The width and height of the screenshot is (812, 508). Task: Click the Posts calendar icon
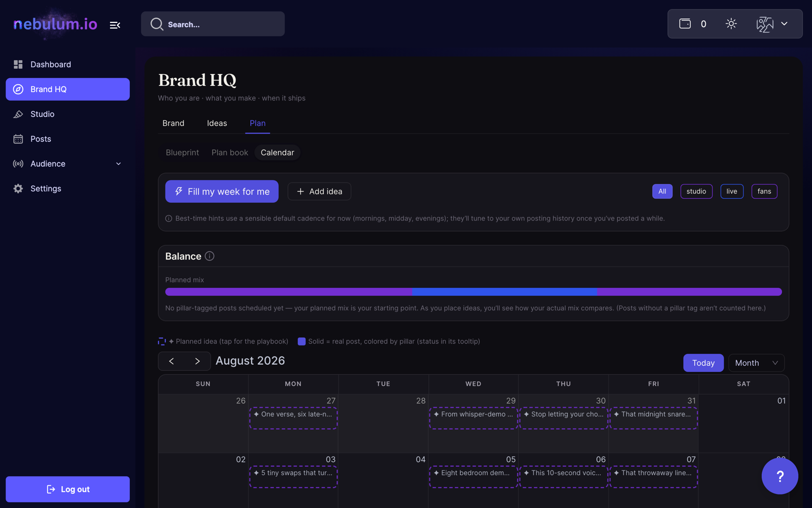pyautogui.click(x=18, y=139)
